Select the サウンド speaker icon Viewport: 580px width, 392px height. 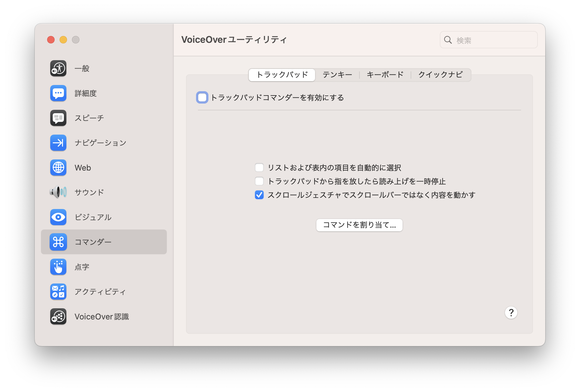pos(58,192)
